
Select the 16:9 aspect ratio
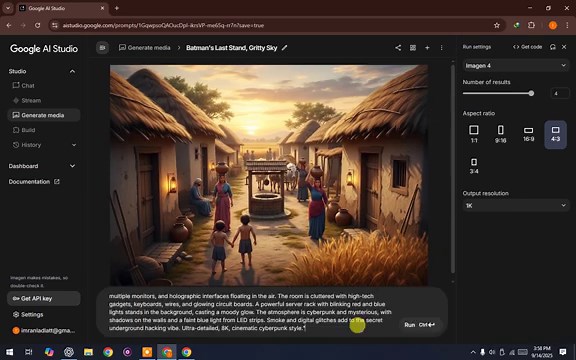pyautogui.click(x=528, y=134)
